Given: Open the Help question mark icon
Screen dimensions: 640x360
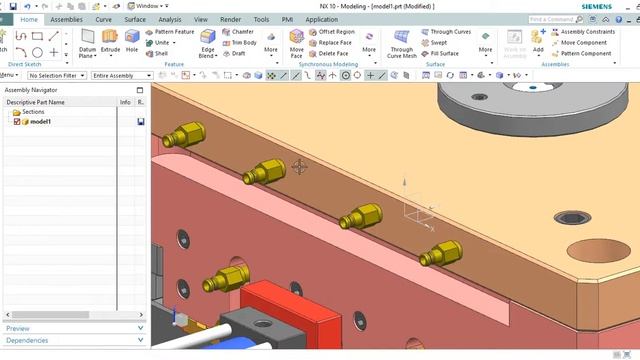Looking at the screenshot, I should pos(619,19).
